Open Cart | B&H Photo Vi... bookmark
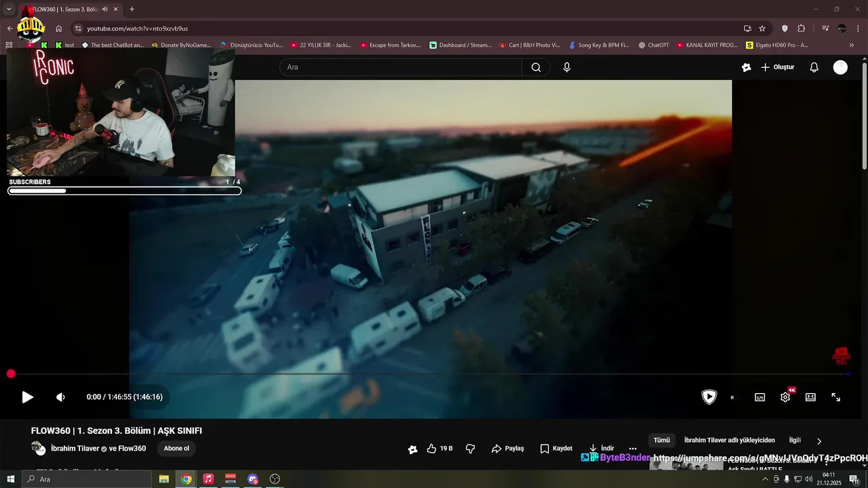The height and width of the screenshot is (488, 868). point(530,45)
